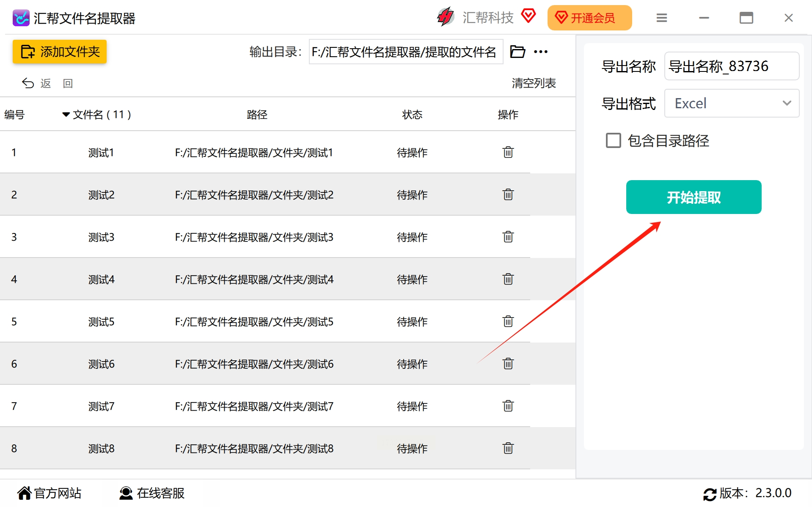This screenshot has height=507, width=812.
Task: Open 导出格式 Excel dropdown
Action: coord(732,103)
